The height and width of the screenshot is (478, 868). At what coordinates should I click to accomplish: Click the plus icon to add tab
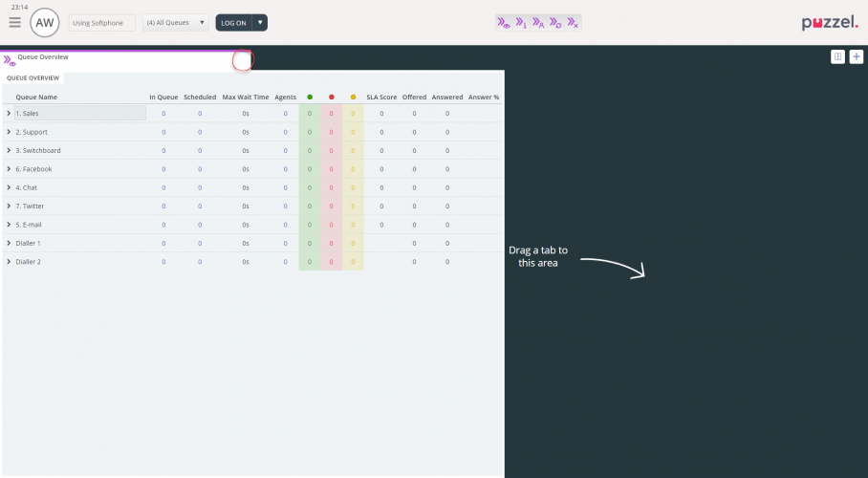(x=856, y=57)
